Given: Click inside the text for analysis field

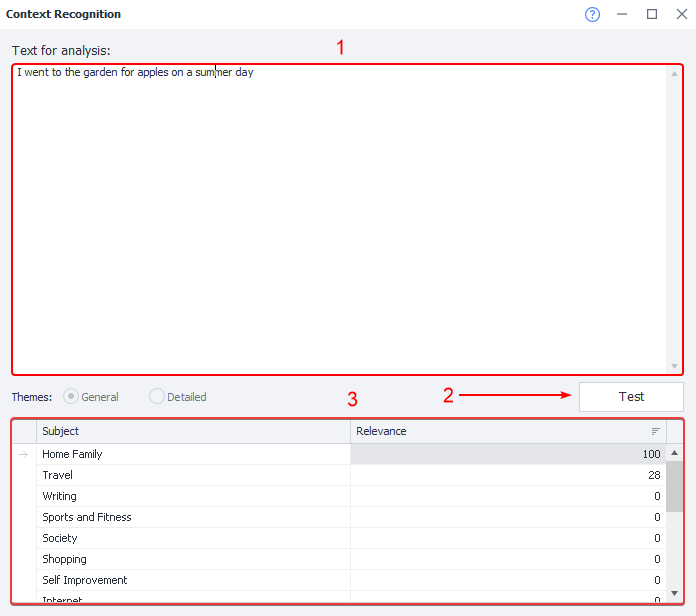Looking at the screenshot, I should [x=340, y=220].
